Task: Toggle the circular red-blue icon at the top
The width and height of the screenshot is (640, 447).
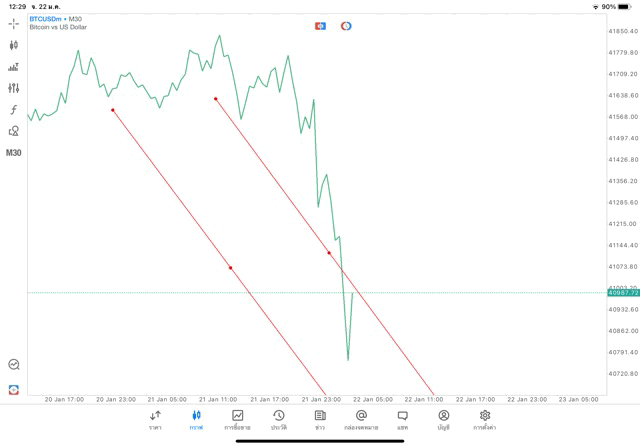Action: pyautogui.click(x=346, y=25)
